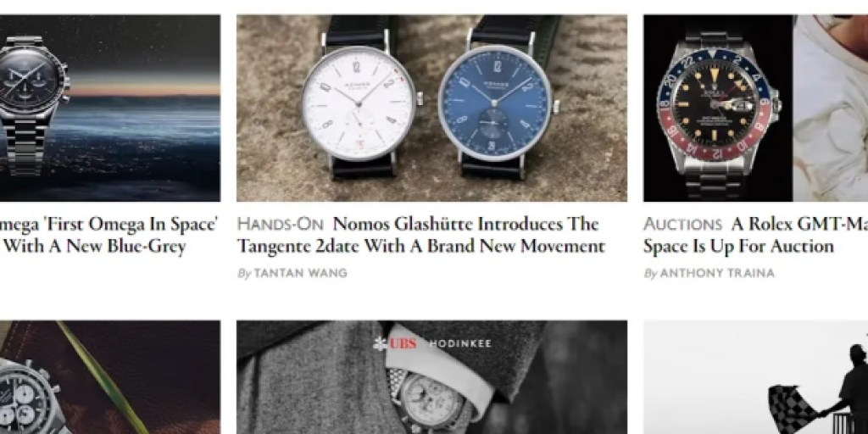
Task: Click 'With A New Blue-Grey' headline line
Action: coord(95,247)
